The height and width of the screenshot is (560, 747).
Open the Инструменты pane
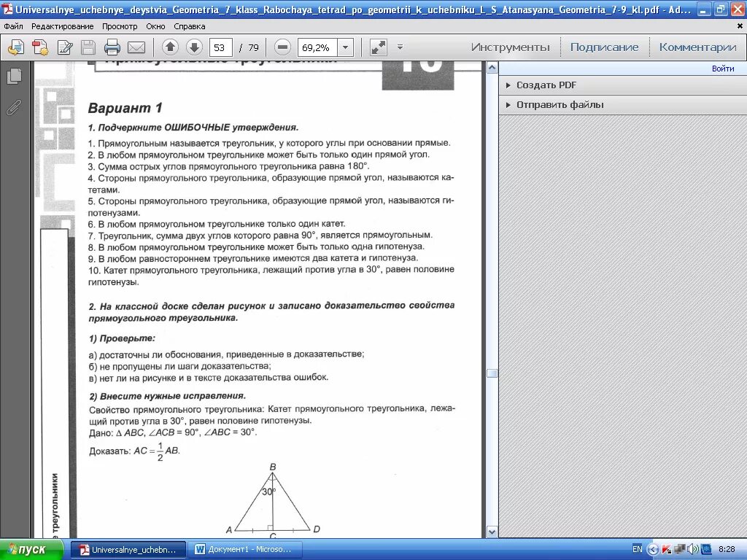pos(510,47)
